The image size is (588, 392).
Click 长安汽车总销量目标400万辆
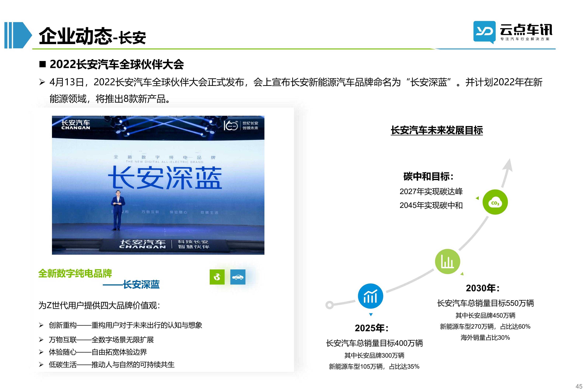pos(374,343)
